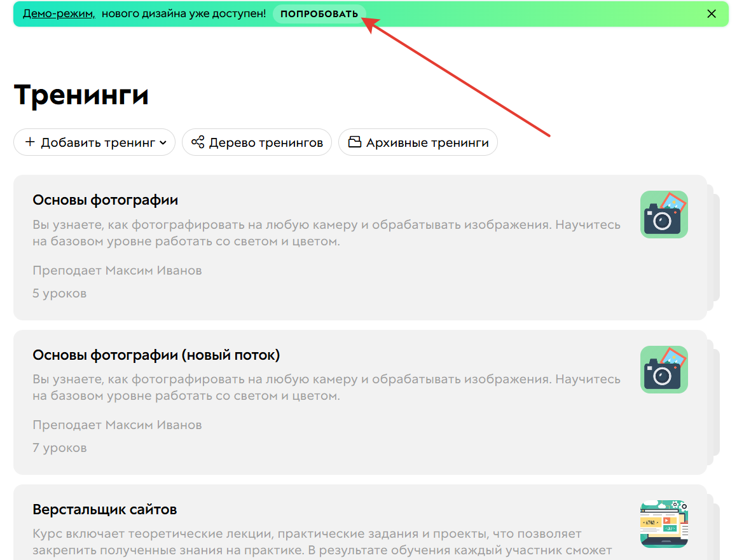The image size is (744, 560).
Task: Open Добавить тренинг dropdown
Action: pyautogui.click(x=94, y=142)
